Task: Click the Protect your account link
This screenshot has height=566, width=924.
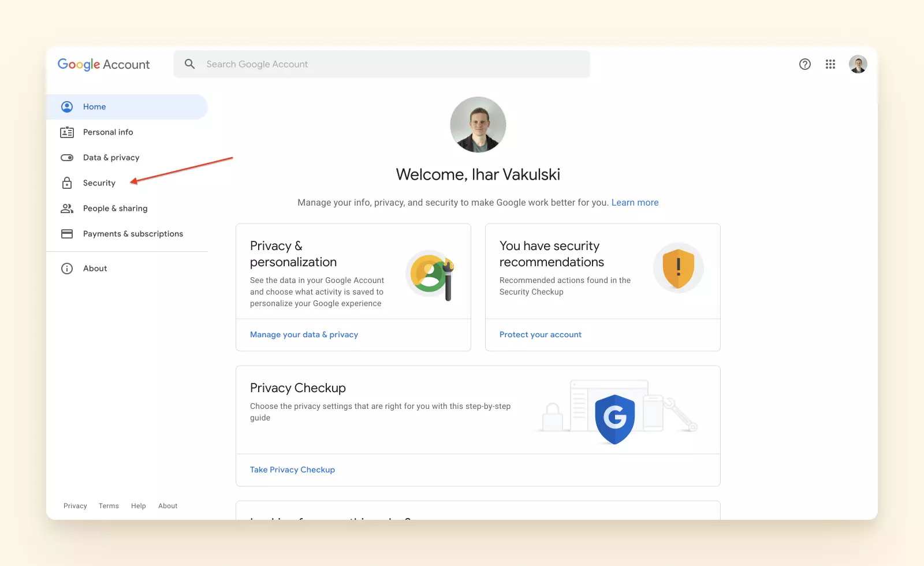Action: [541, 334]
